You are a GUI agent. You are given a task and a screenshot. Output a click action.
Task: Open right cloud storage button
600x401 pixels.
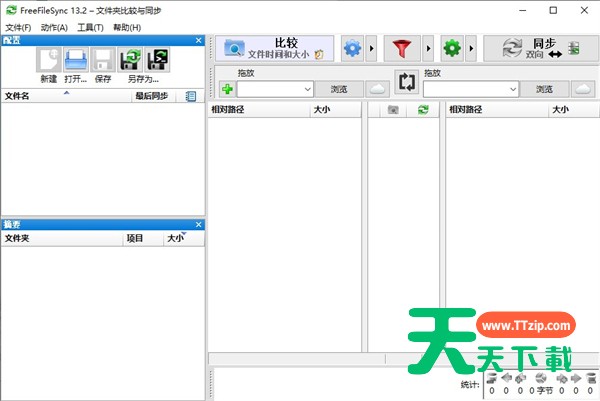tap(583, 89)
